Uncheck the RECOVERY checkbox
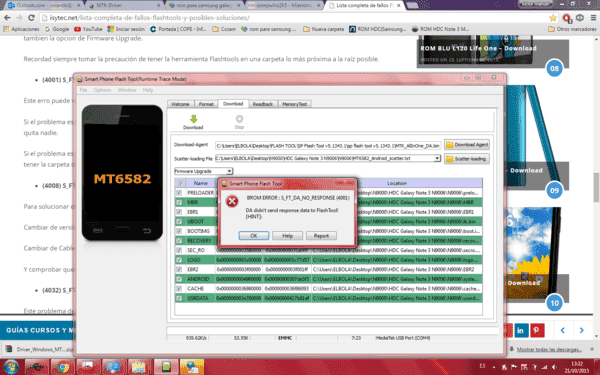Screen dimensions: 600x375 tap(179, 241)
